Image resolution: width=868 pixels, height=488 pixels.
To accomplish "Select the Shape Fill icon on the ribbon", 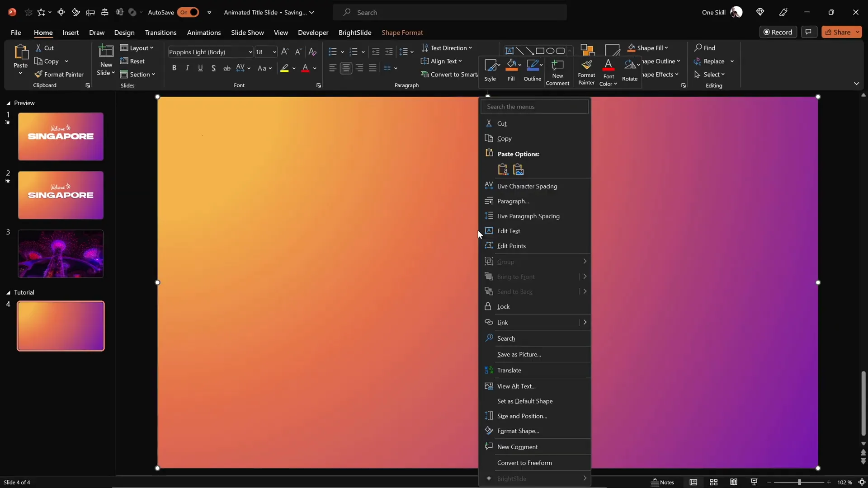I will click(x=632, y=48).
